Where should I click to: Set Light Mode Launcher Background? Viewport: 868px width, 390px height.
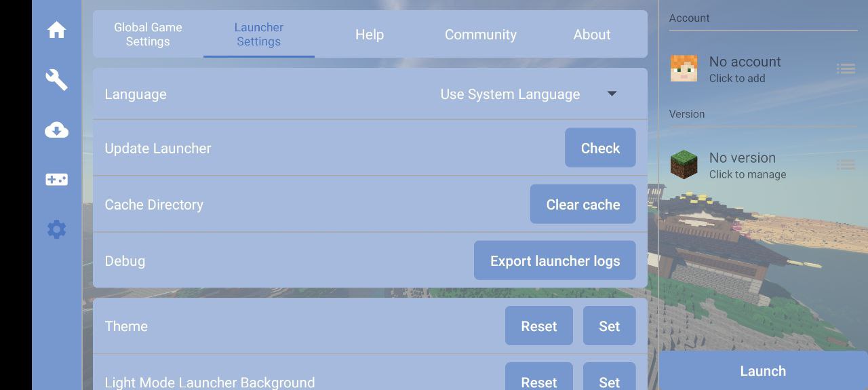pos(610,378)
